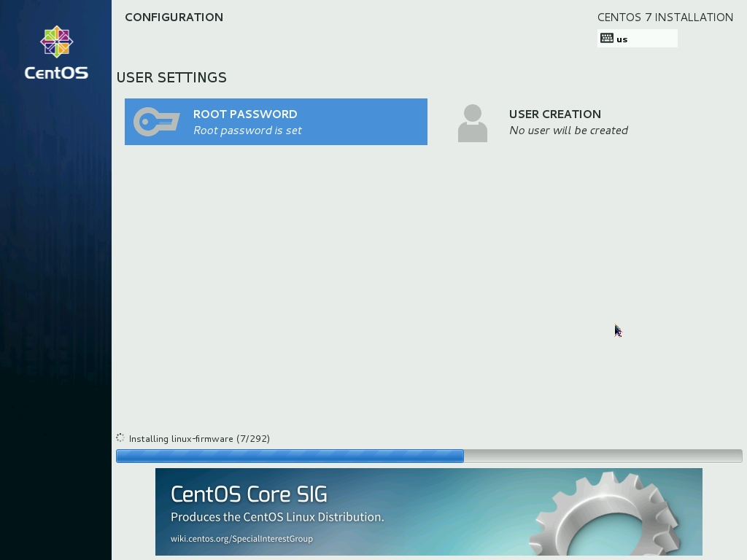This screenshot has width=747, height=560.
Task: Click the CONFIGURATION heading
Action: coord(174,17)
